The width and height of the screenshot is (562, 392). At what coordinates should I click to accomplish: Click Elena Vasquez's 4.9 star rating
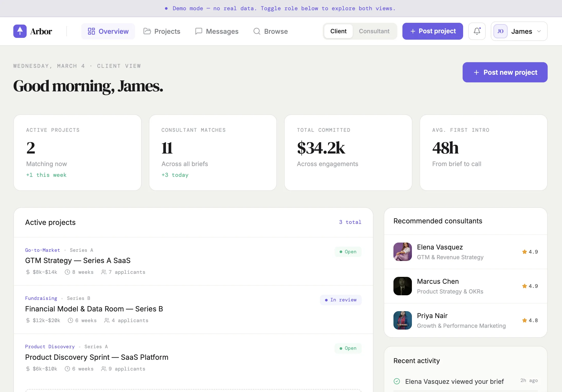point(530,252)
